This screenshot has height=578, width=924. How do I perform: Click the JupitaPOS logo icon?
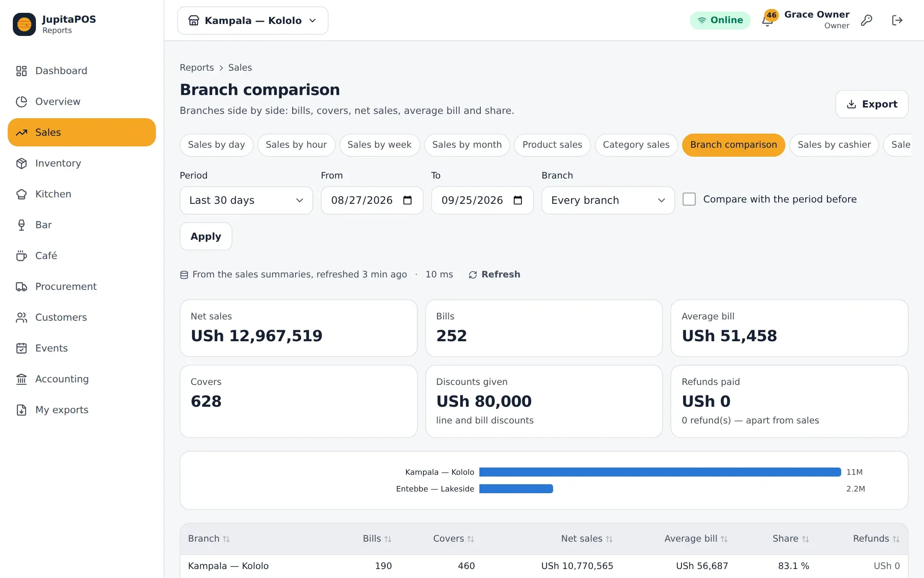(24, 24)
